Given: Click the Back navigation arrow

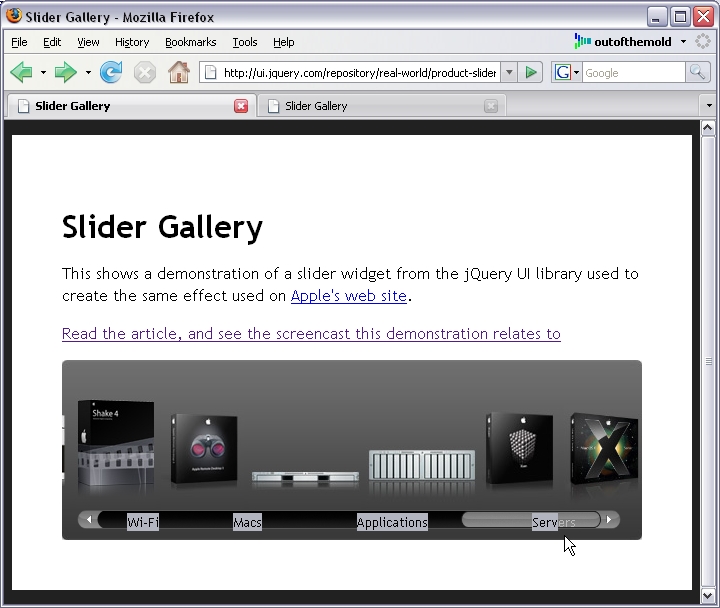Looking at the screenshot, I should point(21,72).
